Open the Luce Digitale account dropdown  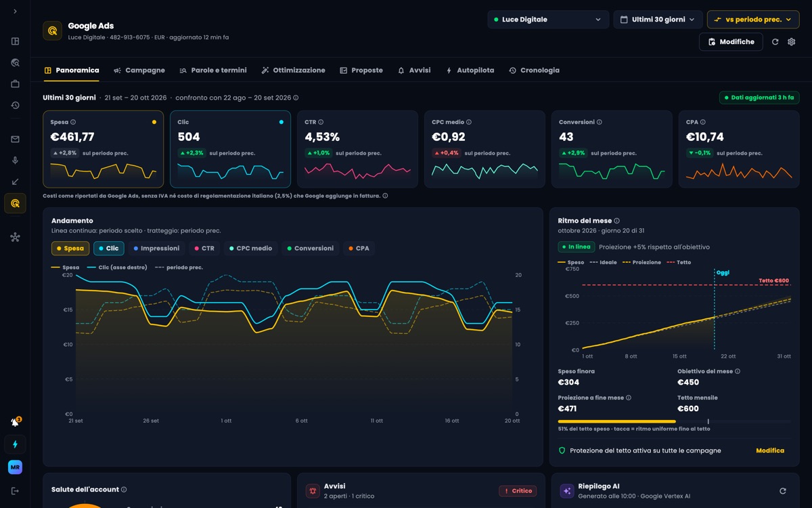click(548, 20)
